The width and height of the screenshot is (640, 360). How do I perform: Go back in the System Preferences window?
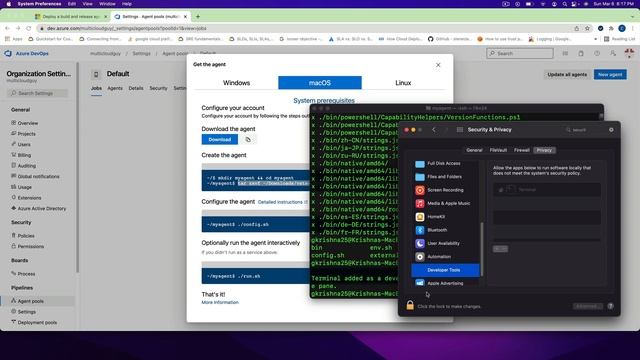click(x=434, y=130)
